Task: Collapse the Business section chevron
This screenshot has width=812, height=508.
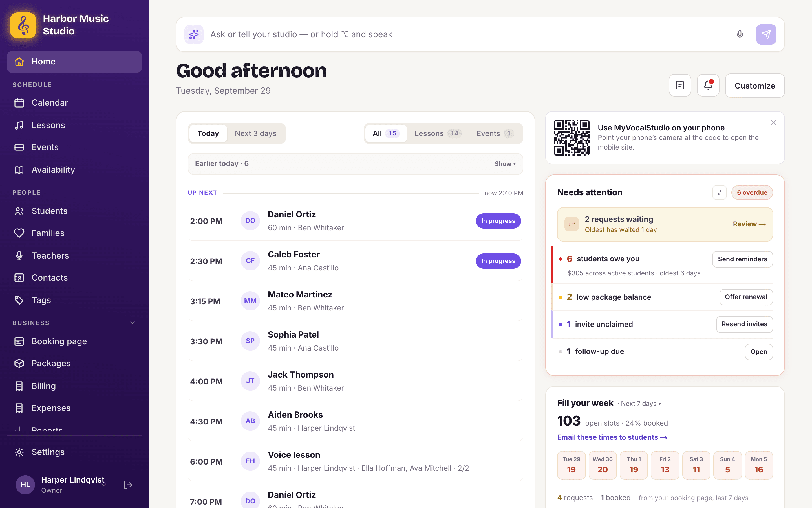Action: click(x=133, y=323)
